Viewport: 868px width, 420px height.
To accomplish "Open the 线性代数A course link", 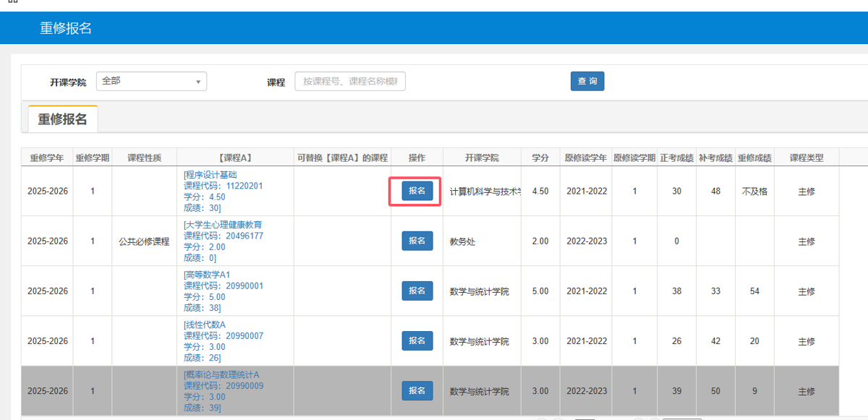I will tap(205, 325).
